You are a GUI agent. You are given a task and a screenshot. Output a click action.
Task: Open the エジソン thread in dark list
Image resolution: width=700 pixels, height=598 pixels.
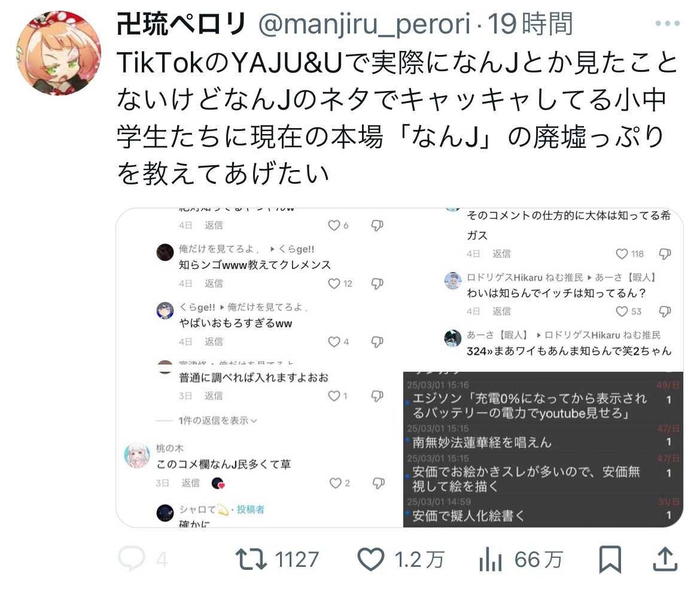(529, 405)
